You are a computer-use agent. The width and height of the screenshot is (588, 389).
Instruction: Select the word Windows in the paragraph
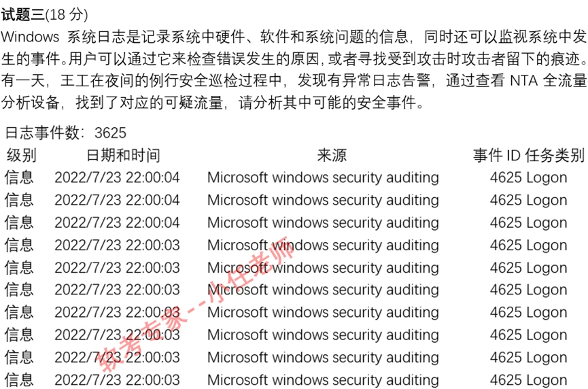30,37
